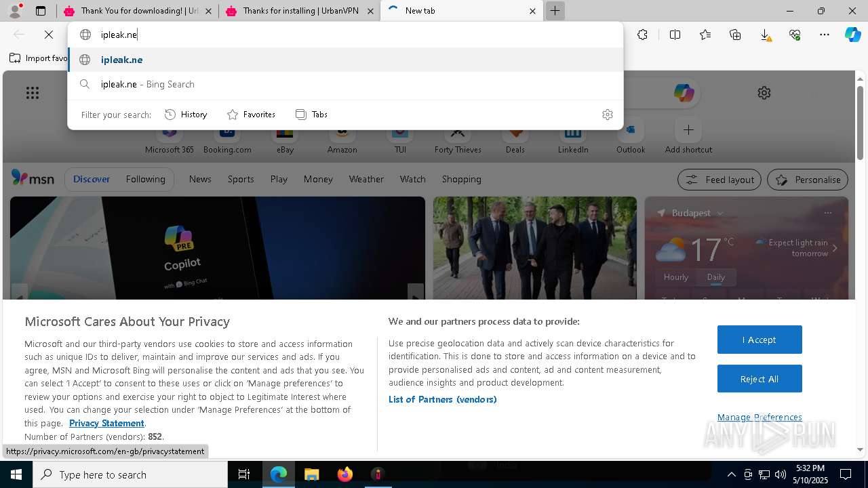The width and height of the screenshot is (868, 488).
Task: Open weather card more options
Action: (x=827, y=213)
